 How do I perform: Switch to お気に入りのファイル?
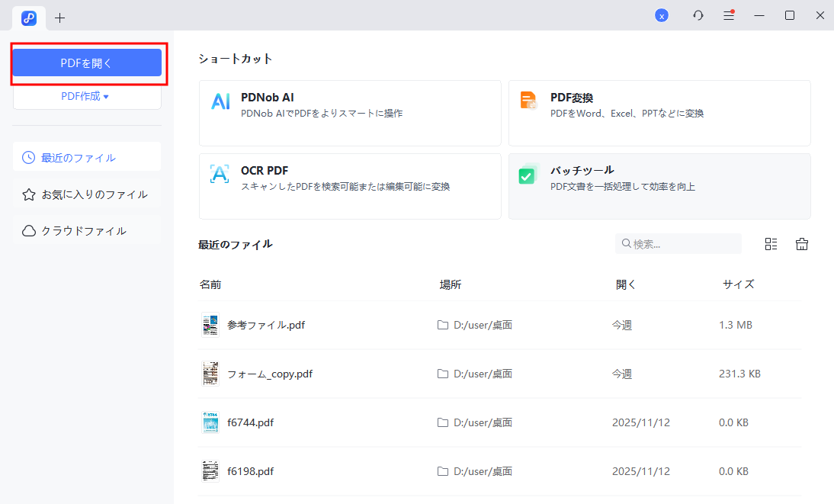click(x=86, y=194)
